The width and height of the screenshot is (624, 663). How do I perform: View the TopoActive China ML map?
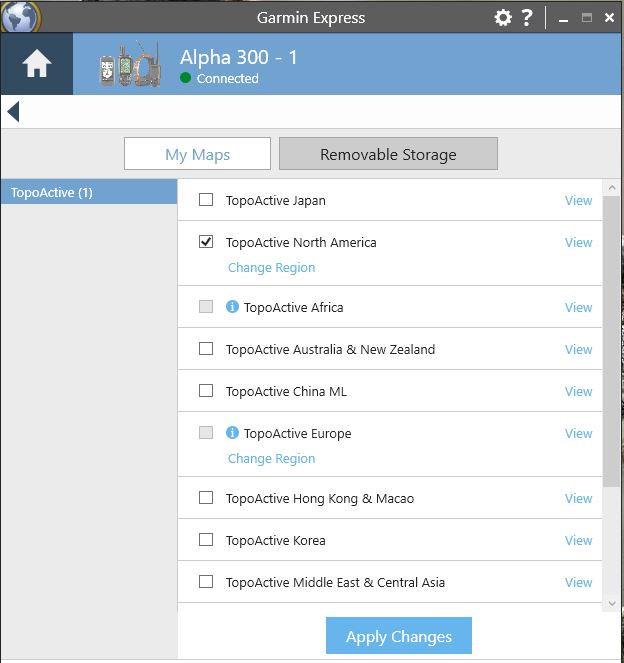[578, 391]
